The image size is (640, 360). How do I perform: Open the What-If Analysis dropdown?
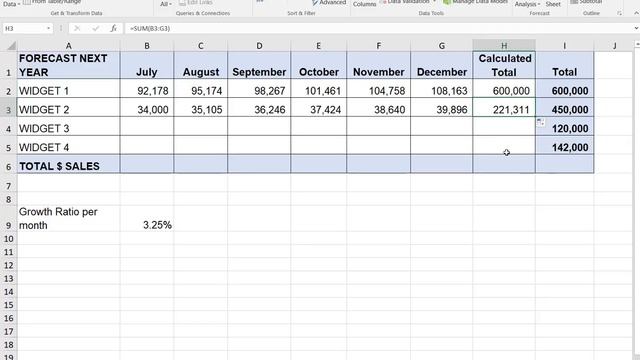pyautogui.click(x=527, y=4)
